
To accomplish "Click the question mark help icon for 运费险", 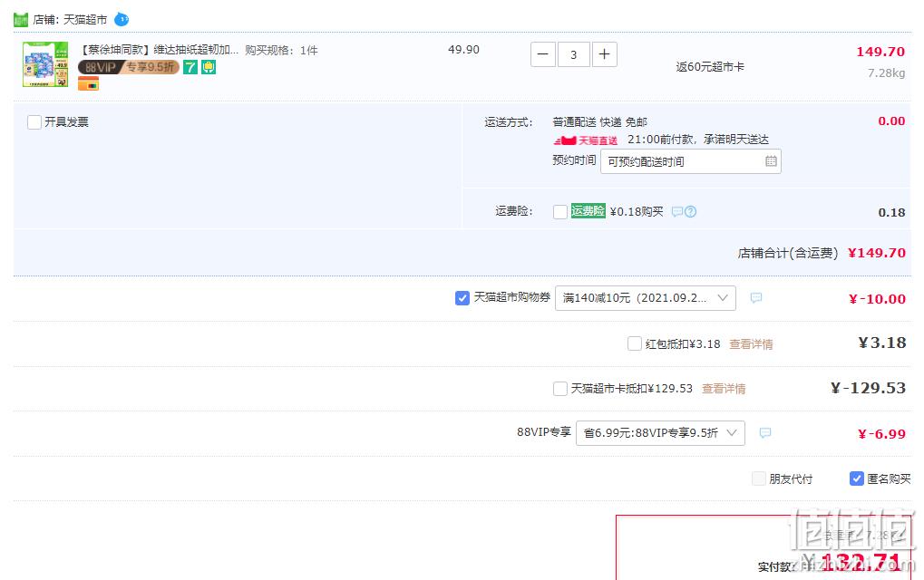I will pyautogui.click(x=691, y=211).
